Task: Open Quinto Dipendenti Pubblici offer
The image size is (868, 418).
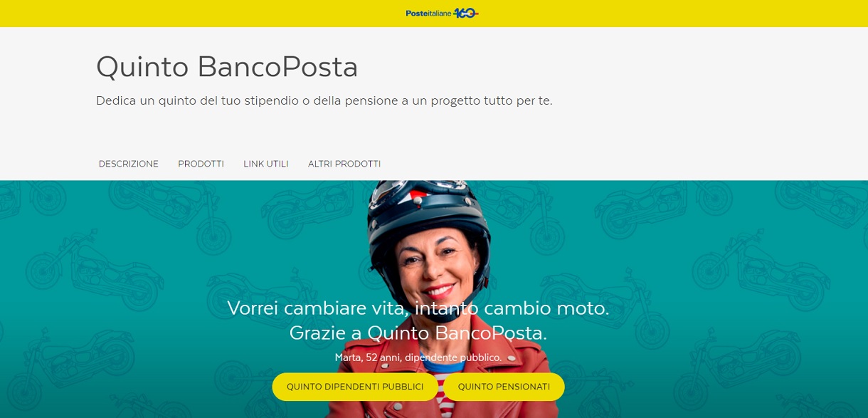Action: coord(355,387)
